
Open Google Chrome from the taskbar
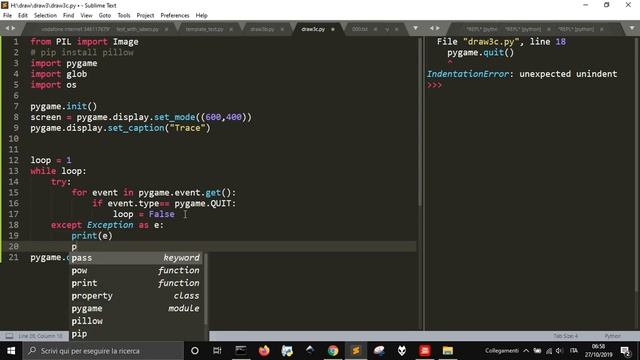(333, 351)
